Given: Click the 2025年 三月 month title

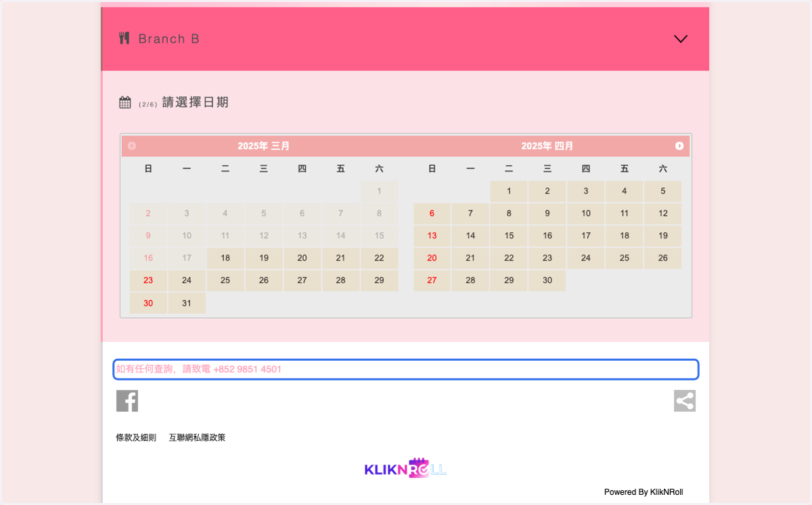Looking at the screenshot, I should point(264,146).
